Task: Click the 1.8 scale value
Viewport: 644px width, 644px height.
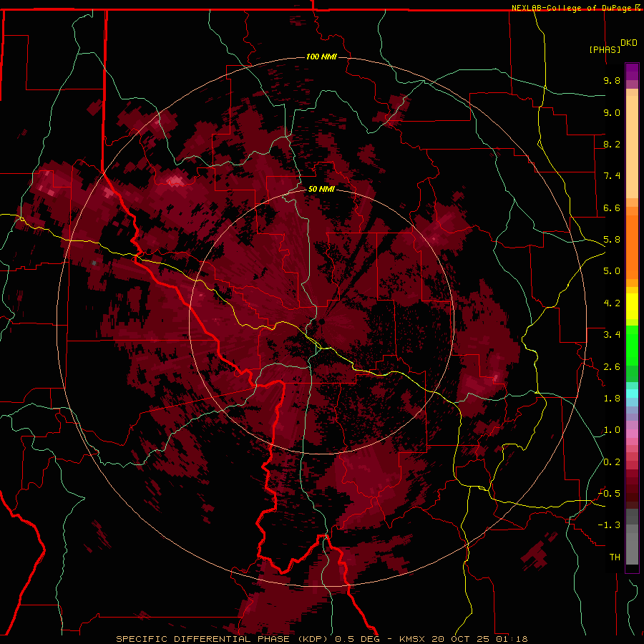Action: click(x=612, y=399)
